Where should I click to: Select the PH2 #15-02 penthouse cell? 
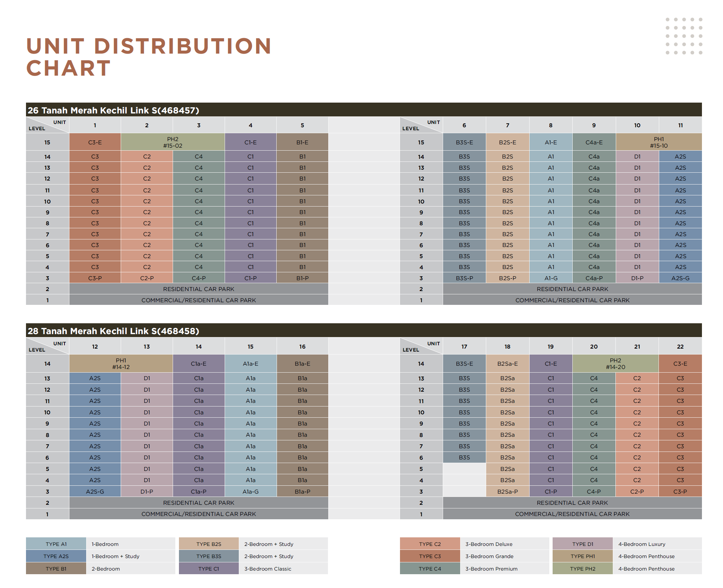click(x=172, y=142)
